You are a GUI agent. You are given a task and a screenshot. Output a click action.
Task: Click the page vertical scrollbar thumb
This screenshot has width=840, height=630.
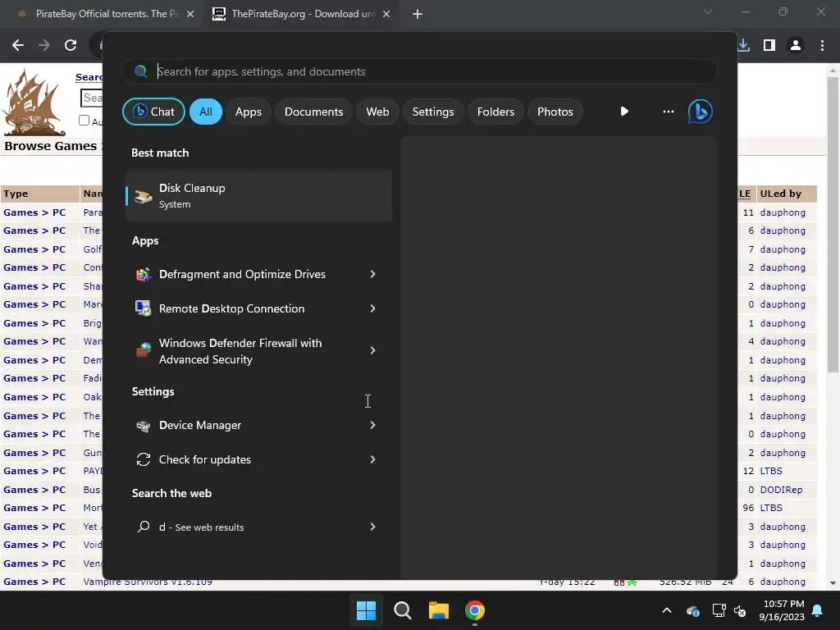[x=833, y=224]
